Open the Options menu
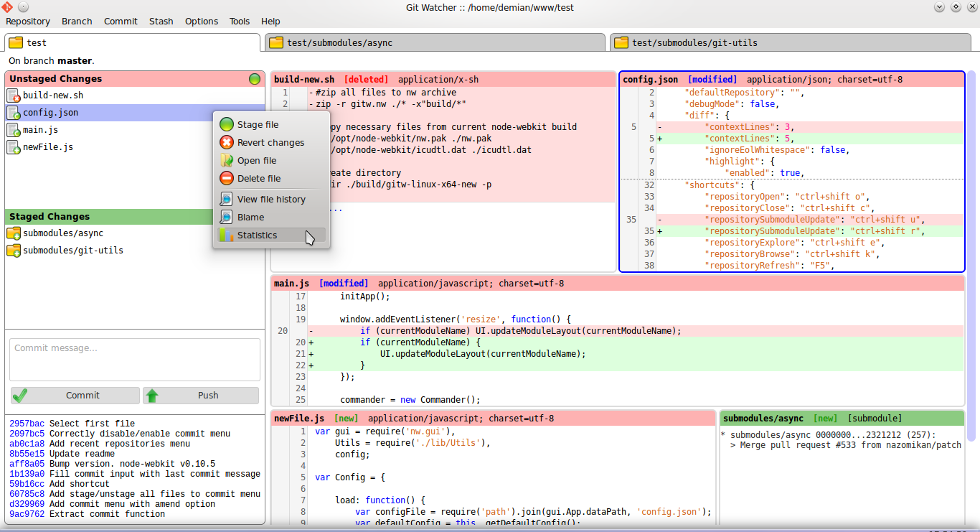980x532 pixels. tap(202, 22)
